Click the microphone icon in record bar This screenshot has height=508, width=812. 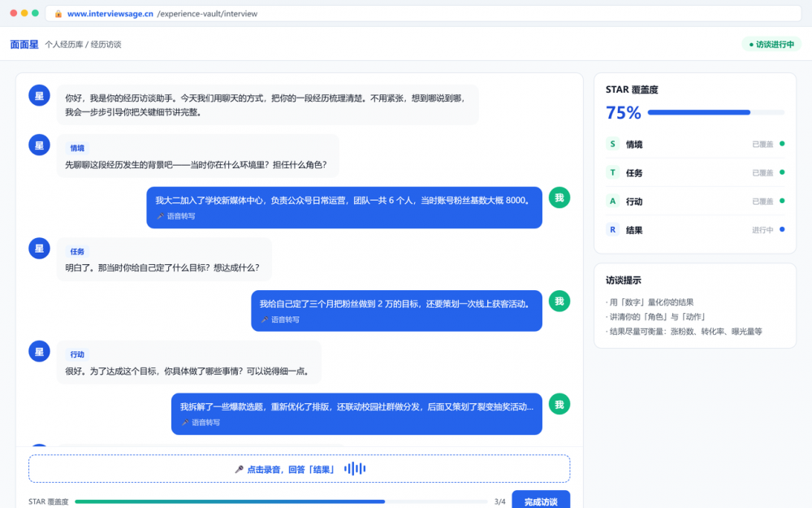point(239,469)
